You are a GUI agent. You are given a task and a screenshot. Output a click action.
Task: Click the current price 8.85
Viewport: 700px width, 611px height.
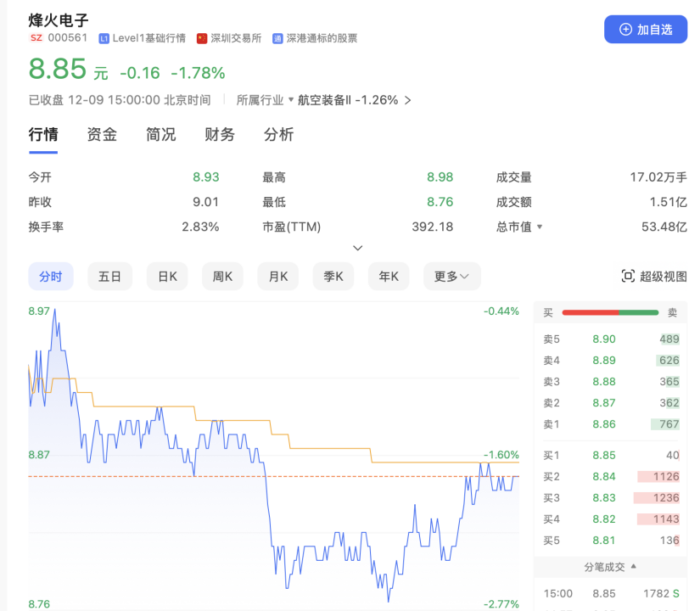pyautogui.click(x=57, y=70)
